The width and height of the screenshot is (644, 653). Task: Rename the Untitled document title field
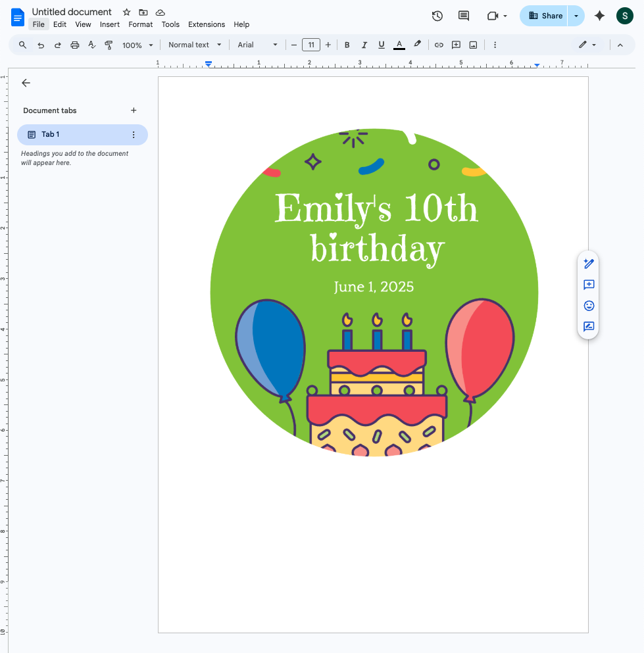[72, 11]
